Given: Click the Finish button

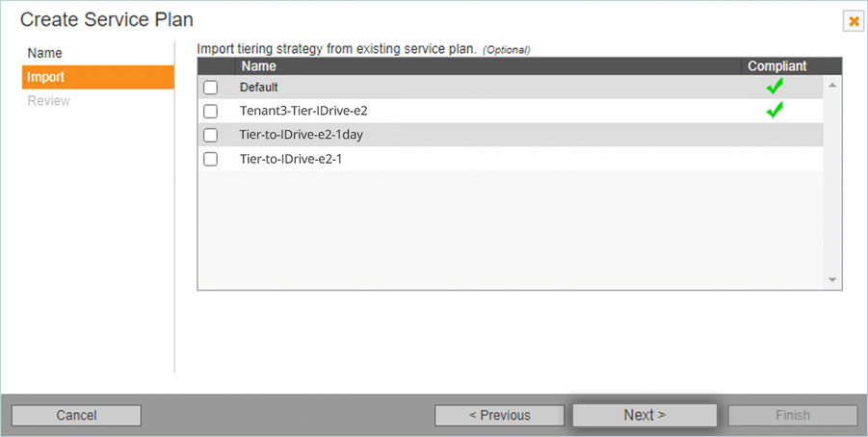Looking at the screenshot, I should pos(792,416).
